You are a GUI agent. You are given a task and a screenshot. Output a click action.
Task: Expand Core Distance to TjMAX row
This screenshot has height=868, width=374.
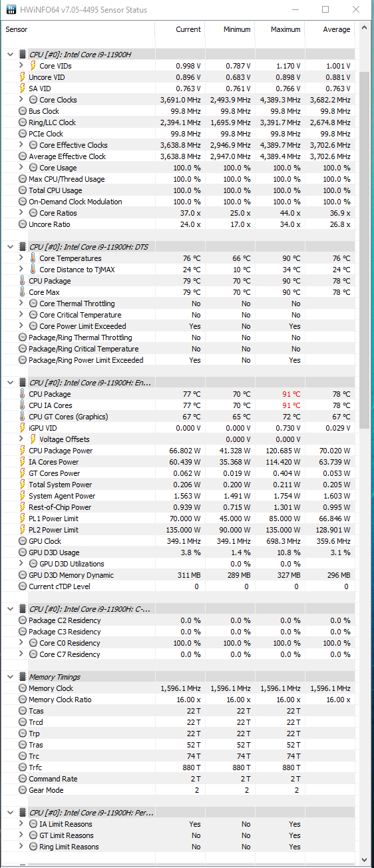tap(21, 270)
